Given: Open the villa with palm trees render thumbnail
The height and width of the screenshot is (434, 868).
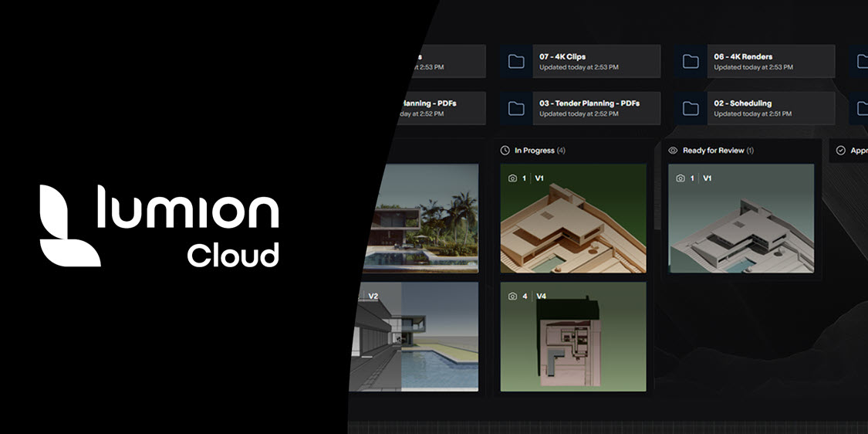Looking at the screenshot, I should pos(424,219).
